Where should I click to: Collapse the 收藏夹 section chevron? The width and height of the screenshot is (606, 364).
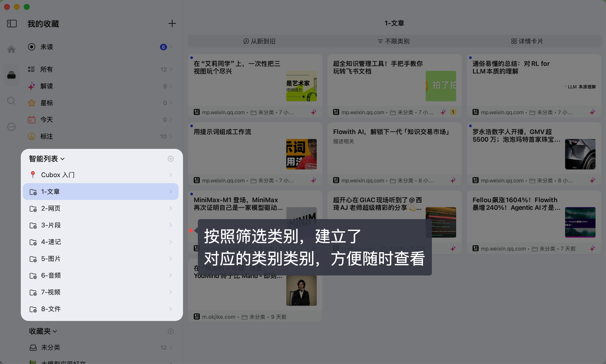tap(55, 332)
